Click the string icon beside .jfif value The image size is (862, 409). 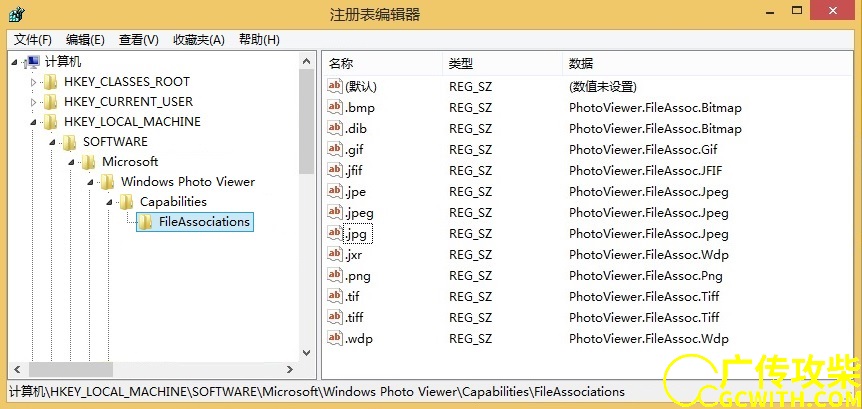click(335, 170)
